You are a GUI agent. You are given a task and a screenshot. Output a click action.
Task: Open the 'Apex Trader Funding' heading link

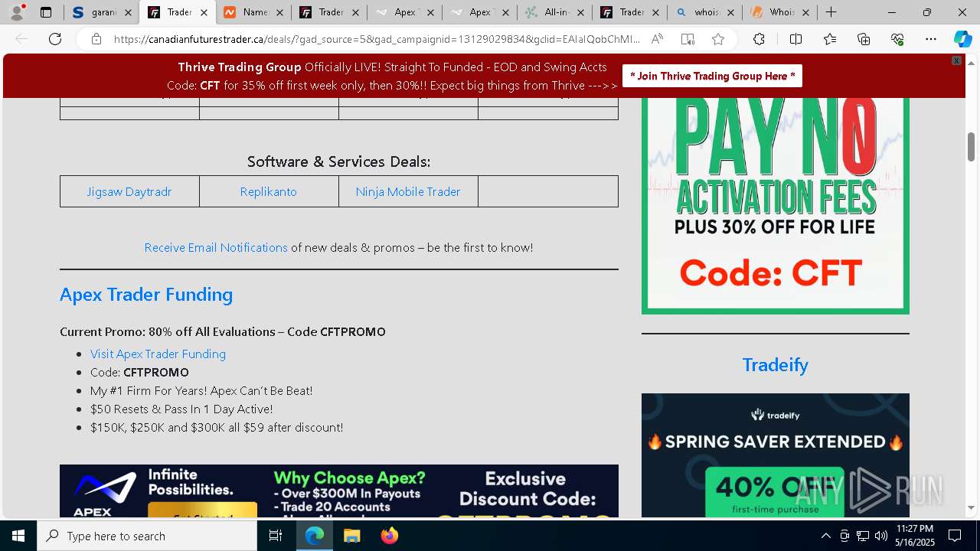point(146,295)
